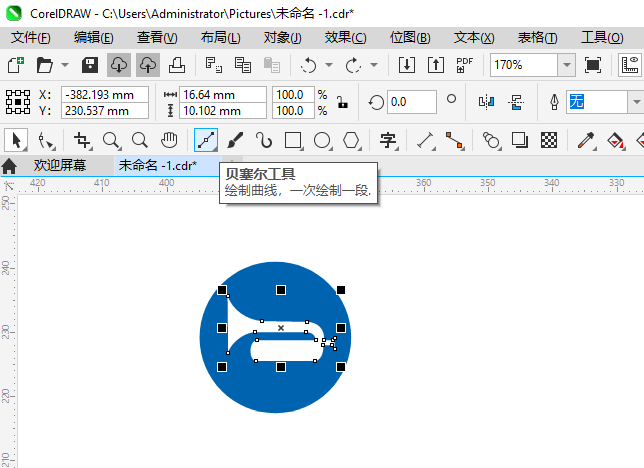The image size is (644, 468).
Task: Click the Save floppy disk icon
Action: coord(90,65)
